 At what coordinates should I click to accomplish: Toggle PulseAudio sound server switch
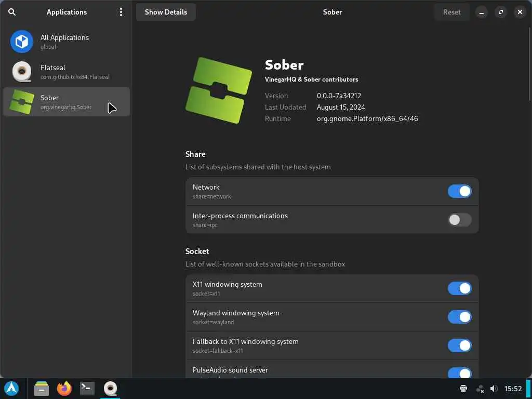pyautogui.click(x=459, y=373)
